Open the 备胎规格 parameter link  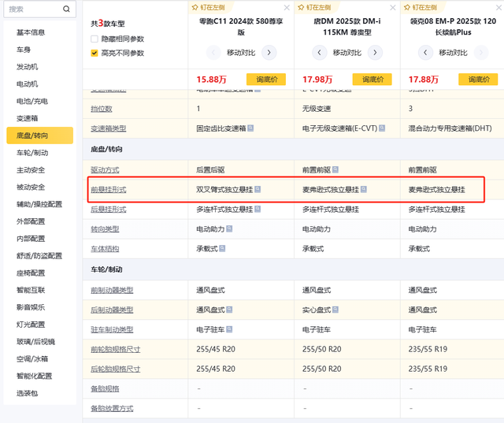coord(105,389)
